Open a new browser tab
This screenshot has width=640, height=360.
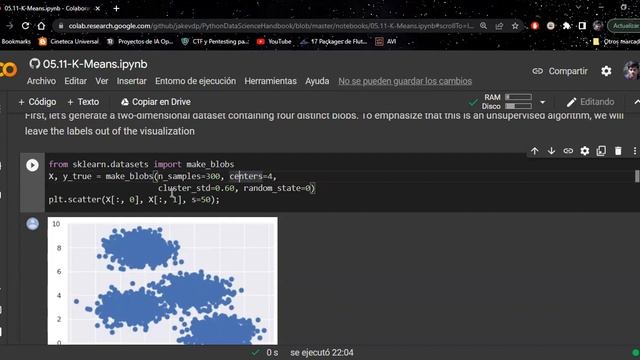click(116, 8)
